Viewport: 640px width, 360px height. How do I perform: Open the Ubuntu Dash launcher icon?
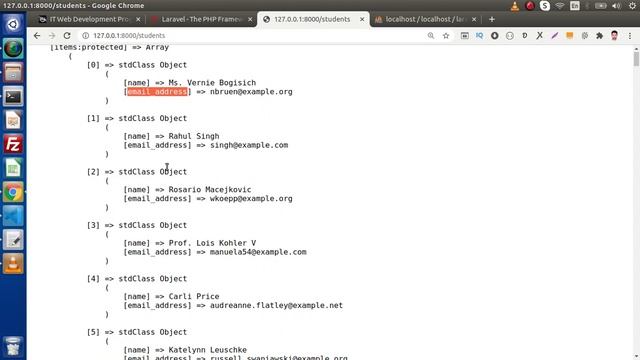click(13, 24)
